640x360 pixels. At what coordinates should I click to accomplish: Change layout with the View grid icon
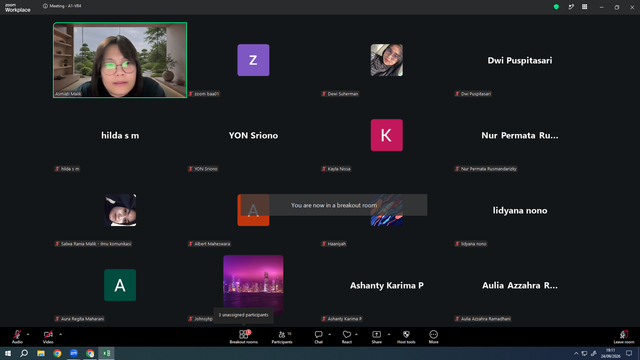coord(584,7)
